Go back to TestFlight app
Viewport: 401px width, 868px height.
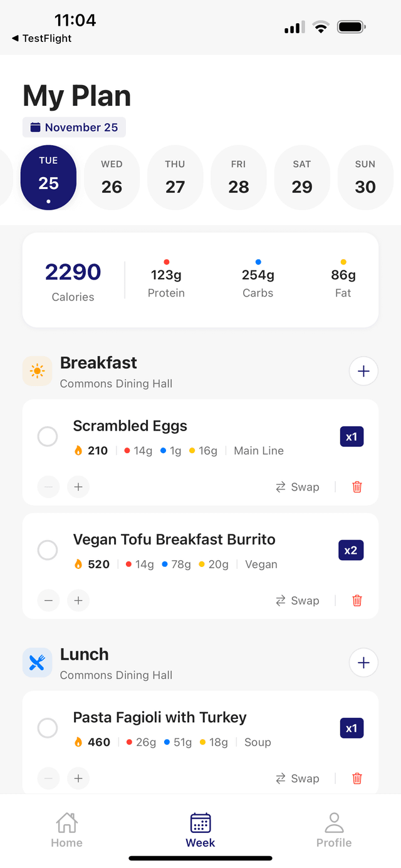click(41, 38)
